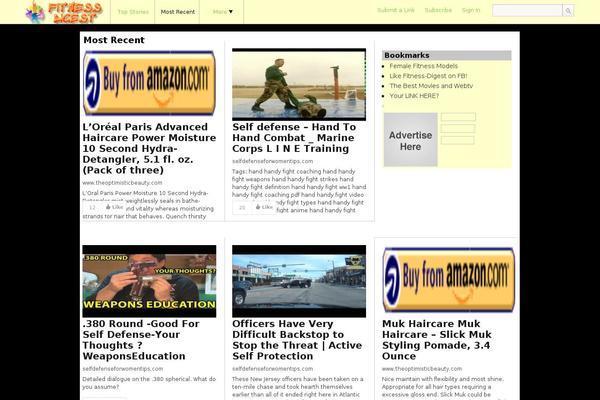Like the L'Oréal Detangler post
The height and width of the screenshot is (400, 600).
pos(114,207)
